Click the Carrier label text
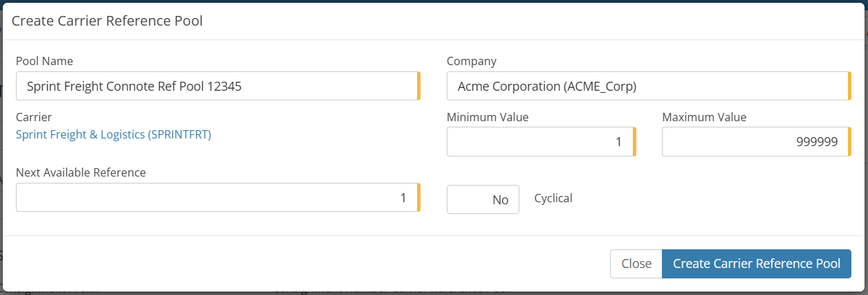The image size is (868, 295). coord(34,118)
